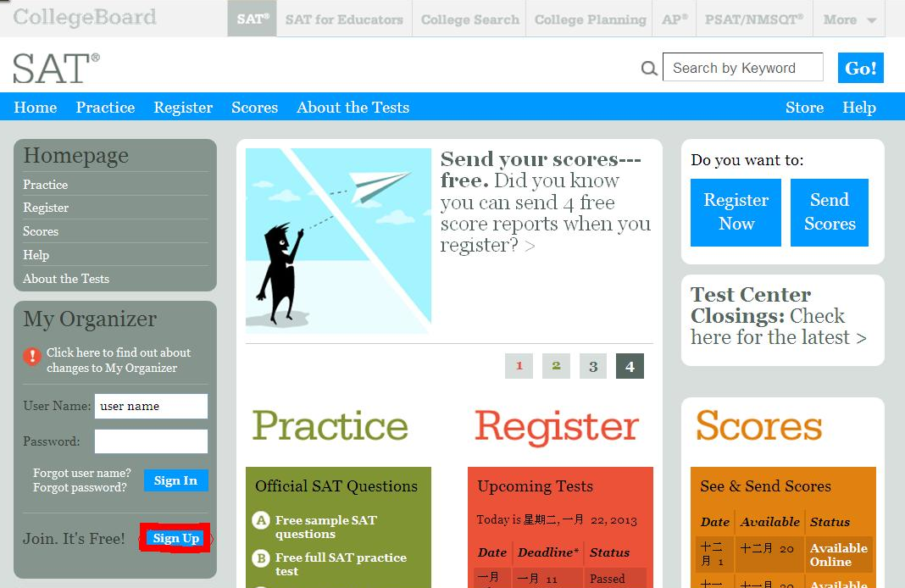Click the Upcoming Tests heading

(535, 485)
